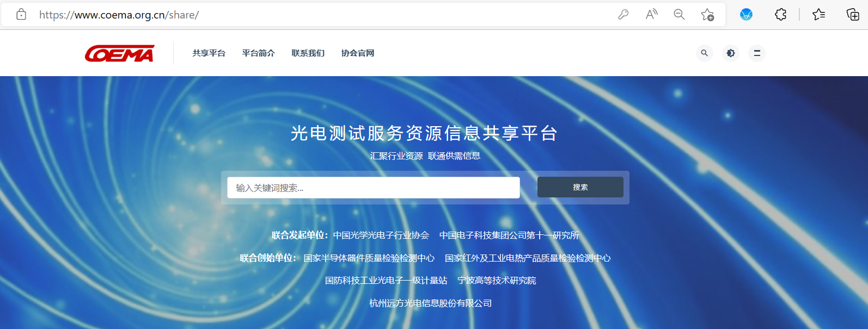Open 中国电子科技集团公司第十一研究所 link
The width and height of the screenshot is (868, 329).
point(509,235)
